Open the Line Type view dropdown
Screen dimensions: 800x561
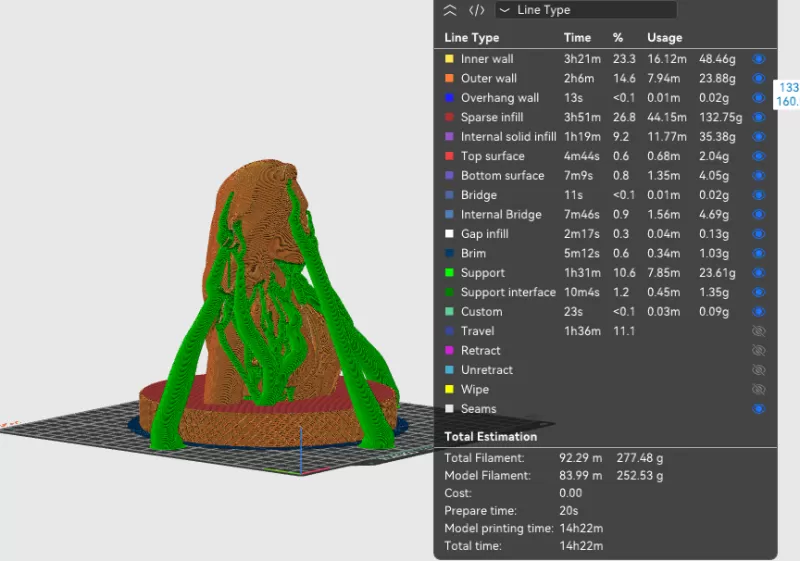click(586, 10)
